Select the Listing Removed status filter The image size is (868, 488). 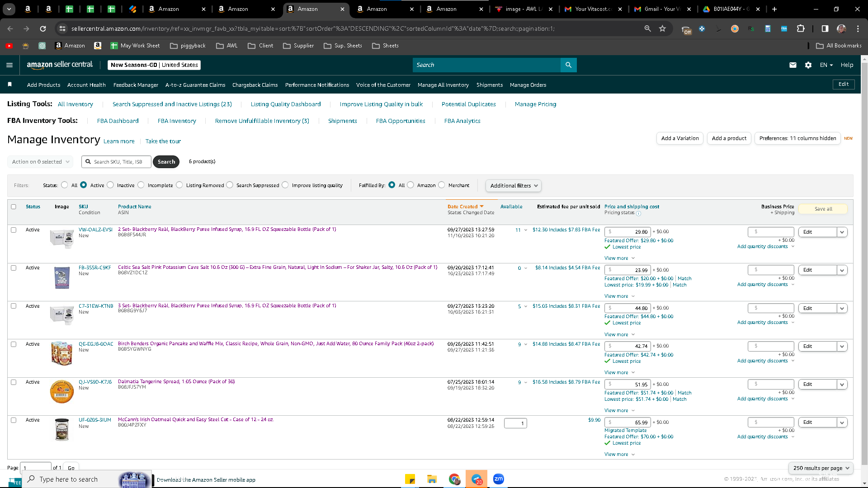coord(179,185)
